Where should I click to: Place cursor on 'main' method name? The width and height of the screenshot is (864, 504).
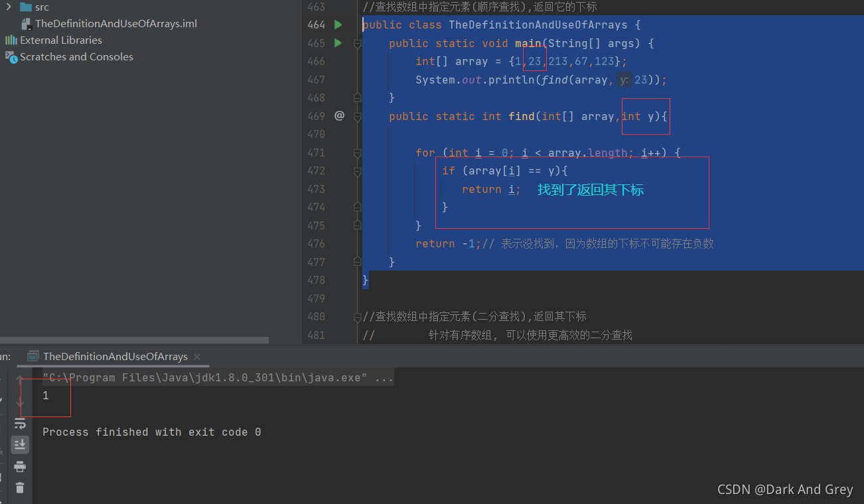pos(528,43)
